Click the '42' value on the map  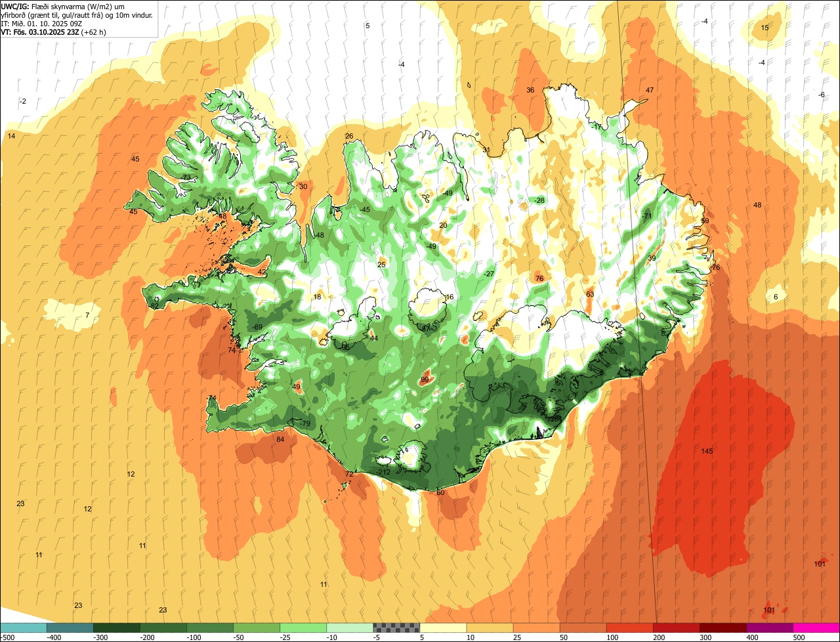point(262,272)
